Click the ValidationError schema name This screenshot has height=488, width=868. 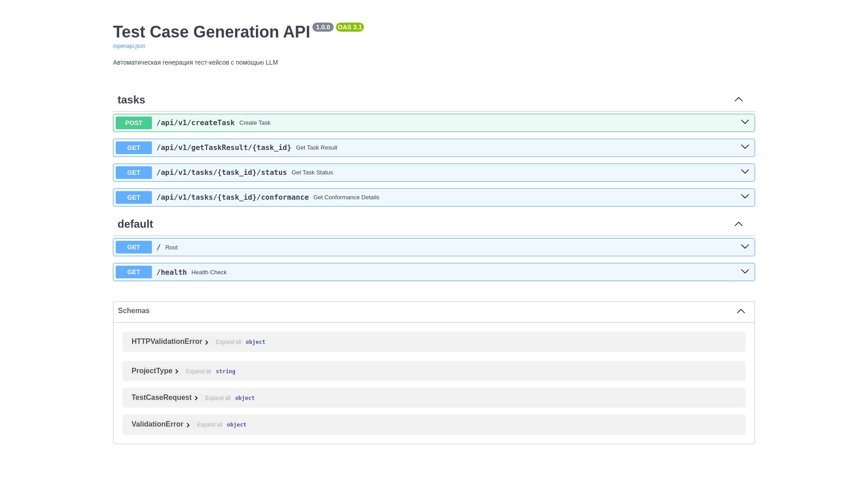tap(157, 424)
